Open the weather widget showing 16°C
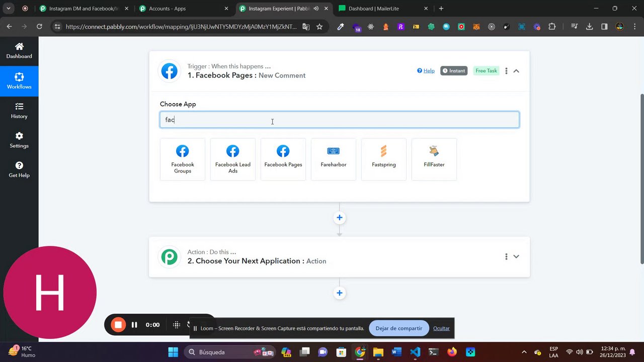Screen dimensions: 644x362 [22, 351]
